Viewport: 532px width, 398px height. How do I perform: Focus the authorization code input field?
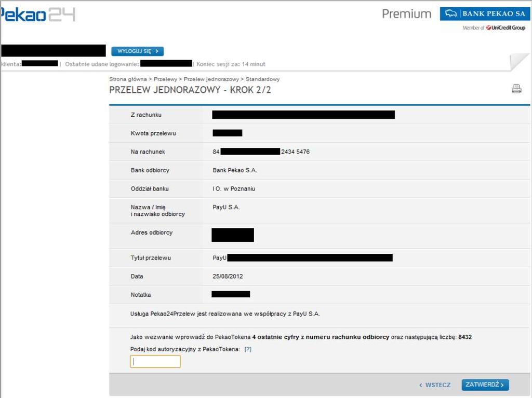pos(155,361)
